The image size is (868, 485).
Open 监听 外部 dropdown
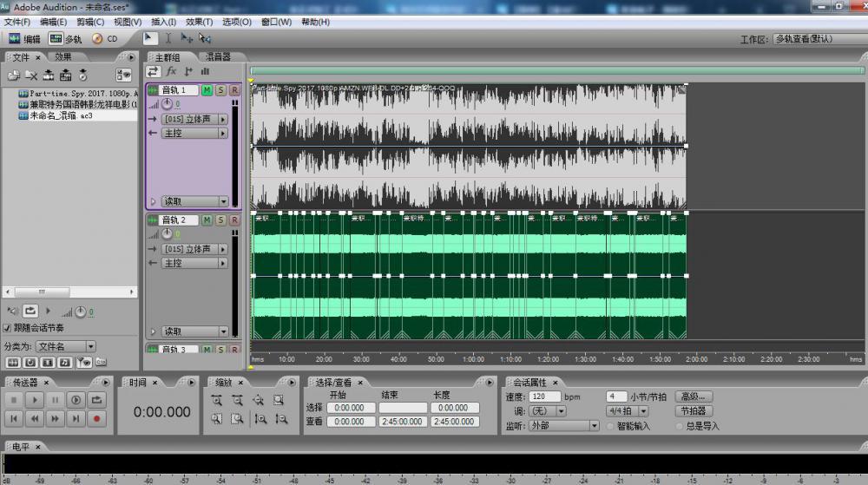tap(563, 426)
